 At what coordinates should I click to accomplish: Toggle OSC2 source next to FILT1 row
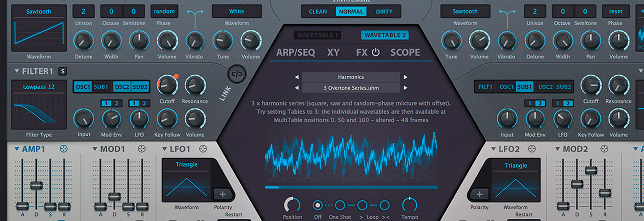click(x=545, y=87)
